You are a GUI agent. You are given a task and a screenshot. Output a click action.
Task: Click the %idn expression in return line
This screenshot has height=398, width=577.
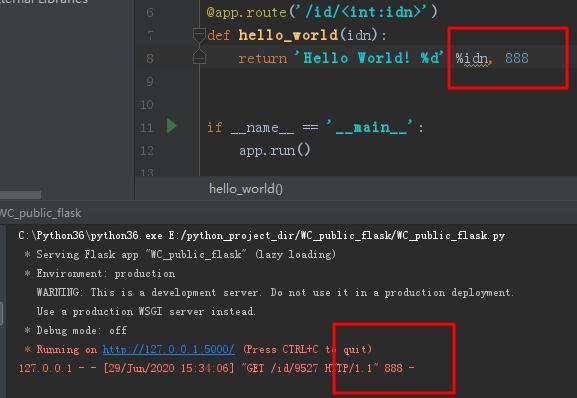click(472, 58)
